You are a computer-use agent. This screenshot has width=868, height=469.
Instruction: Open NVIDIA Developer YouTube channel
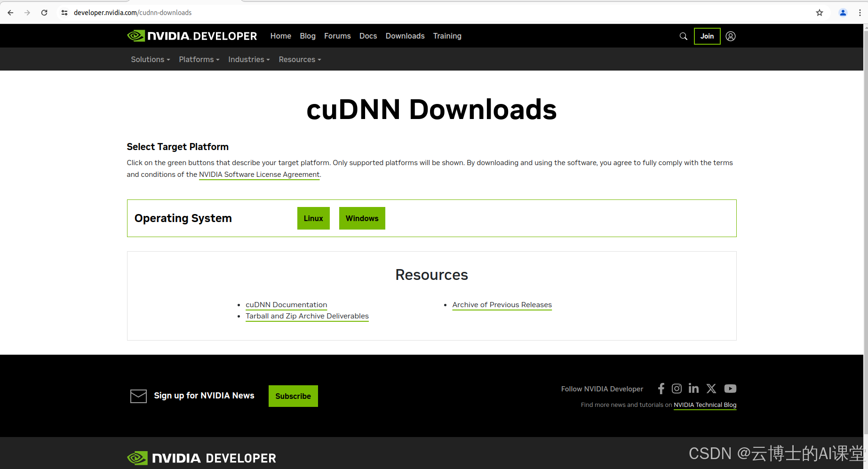730,389
